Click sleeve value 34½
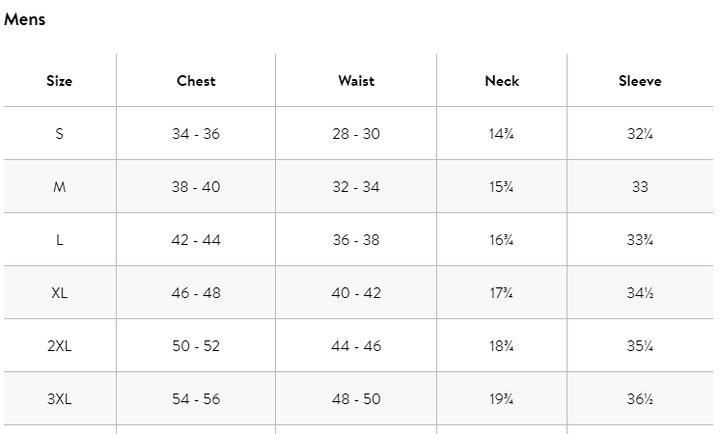720x434 pixels. (640, 293)
